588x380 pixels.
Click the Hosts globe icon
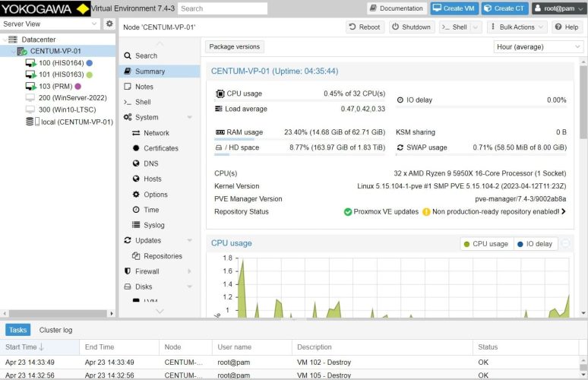(x=136, y=179)
